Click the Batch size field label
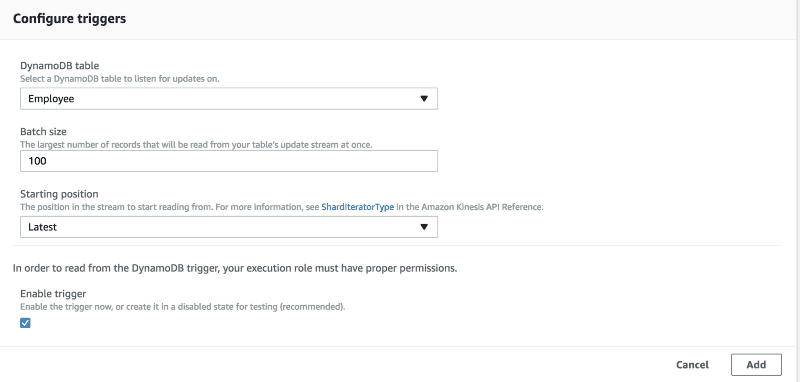 pyautogui.click(x=43, y=132)
